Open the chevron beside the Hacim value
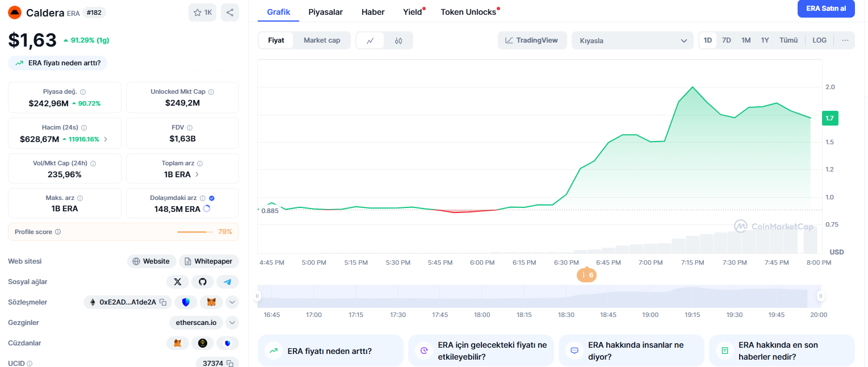868x367 pixels. coord(106,139)
